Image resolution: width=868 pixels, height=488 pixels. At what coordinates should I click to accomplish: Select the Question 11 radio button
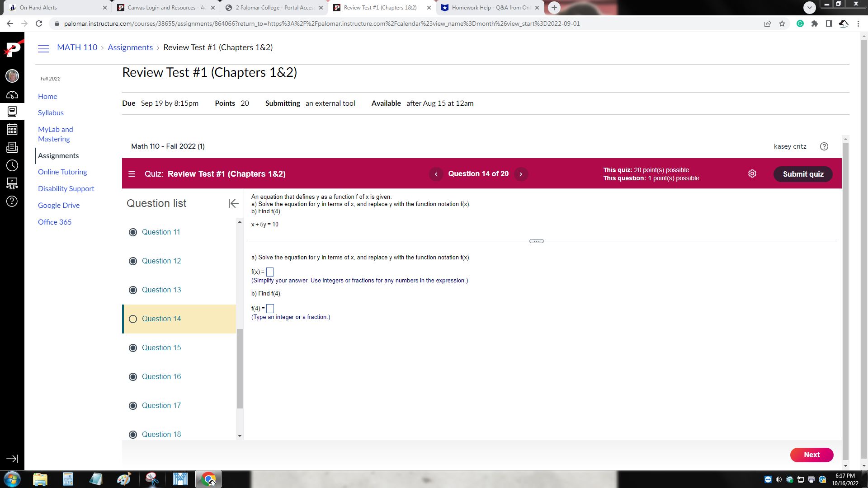pos(133,232)
